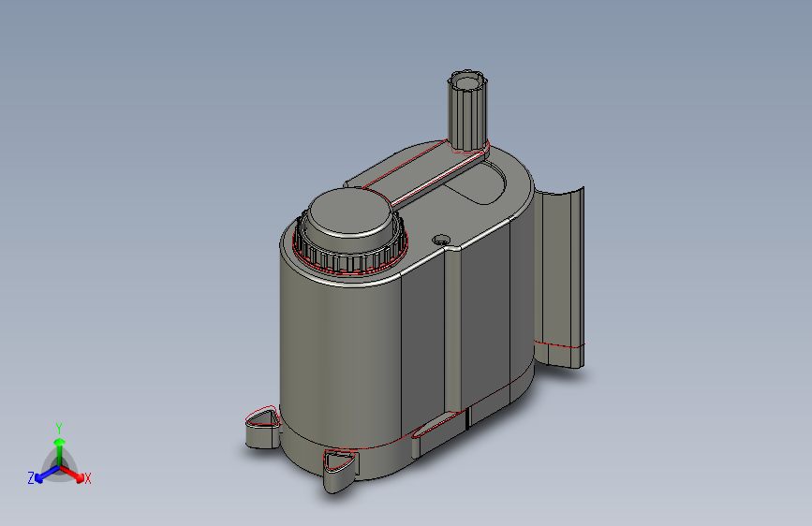Select the ribbed vertical tube on the tank

pyautogui.click(x=467, y=110)
